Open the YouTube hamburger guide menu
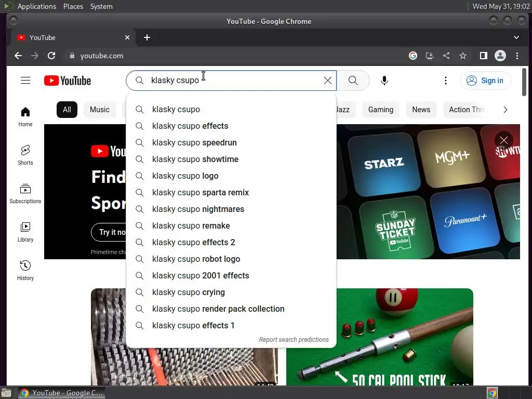The height and width of the screenshot is (399, 532). pos(25,81)
